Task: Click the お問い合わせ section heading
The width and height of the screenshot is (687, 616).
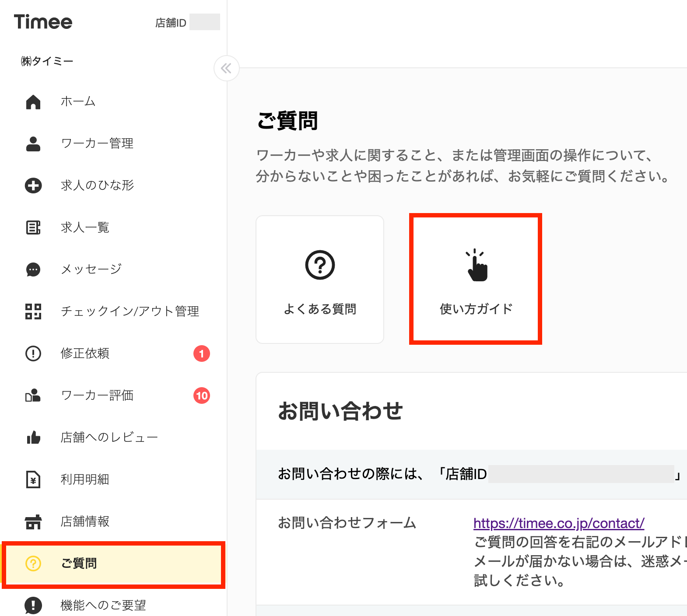Action: [340, 411]
